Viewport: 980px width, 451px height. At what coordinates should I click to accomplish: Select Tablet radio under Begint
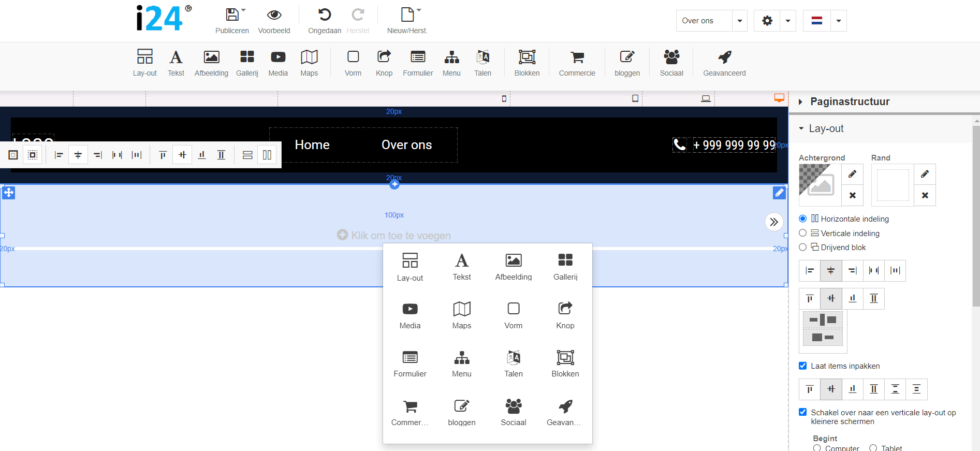pos(873,448)
